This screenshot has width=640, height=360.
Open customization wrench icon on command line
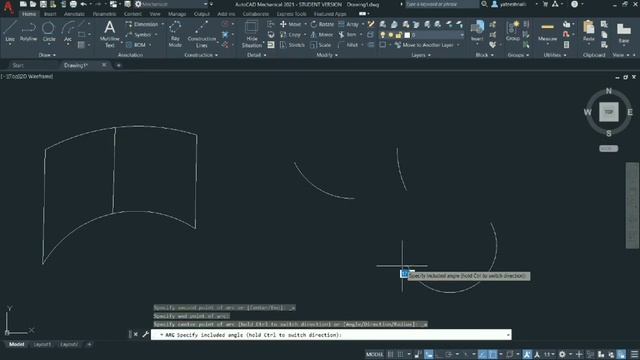click(145, 334)
